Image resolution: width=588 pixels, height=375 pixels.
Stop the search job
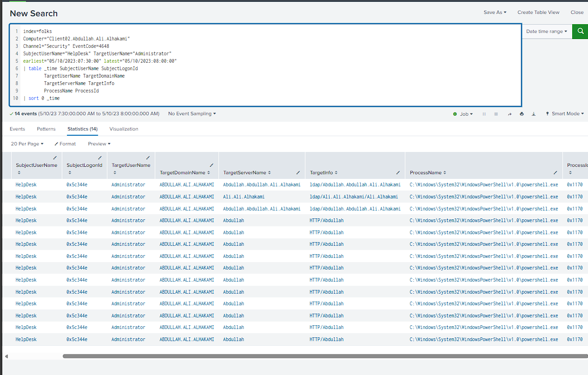point(496,114)
